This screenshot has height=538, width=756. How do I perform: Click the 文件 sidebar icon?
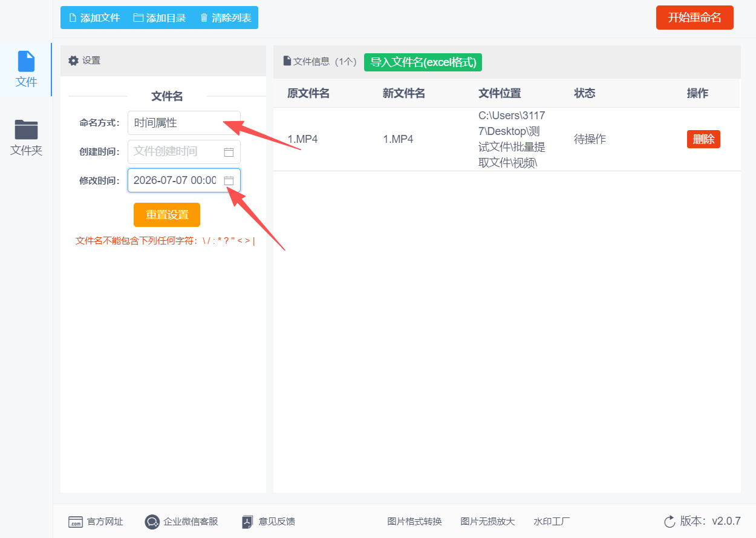[27, 62]
